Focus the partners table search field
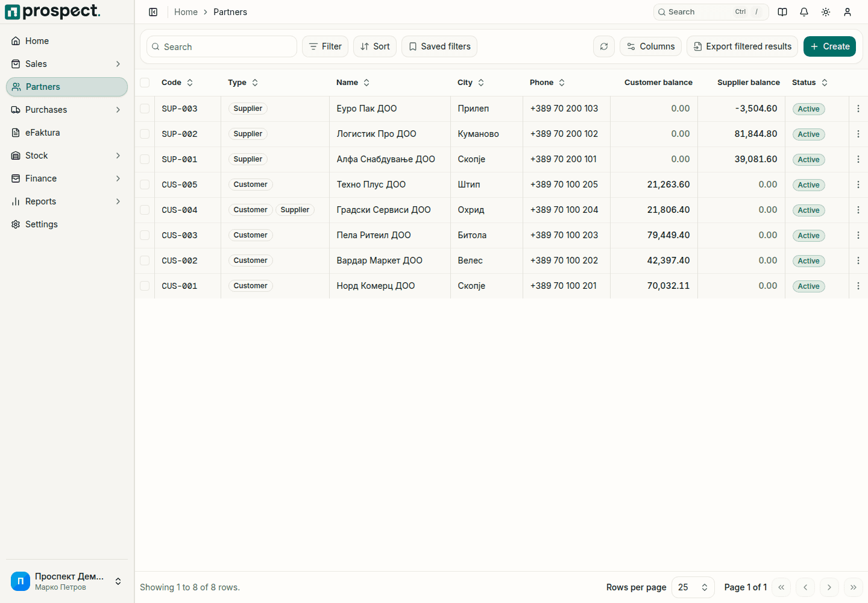 tap(222, 46)
